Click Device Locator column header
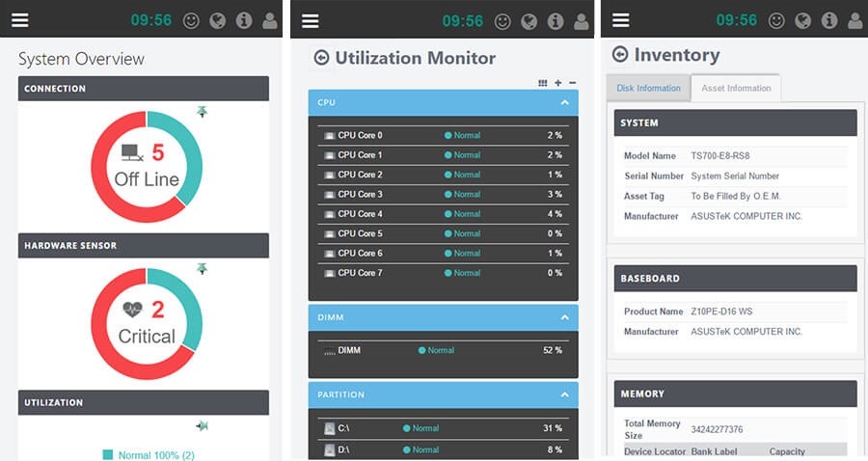Screen dimensions: 868x461 655,451
